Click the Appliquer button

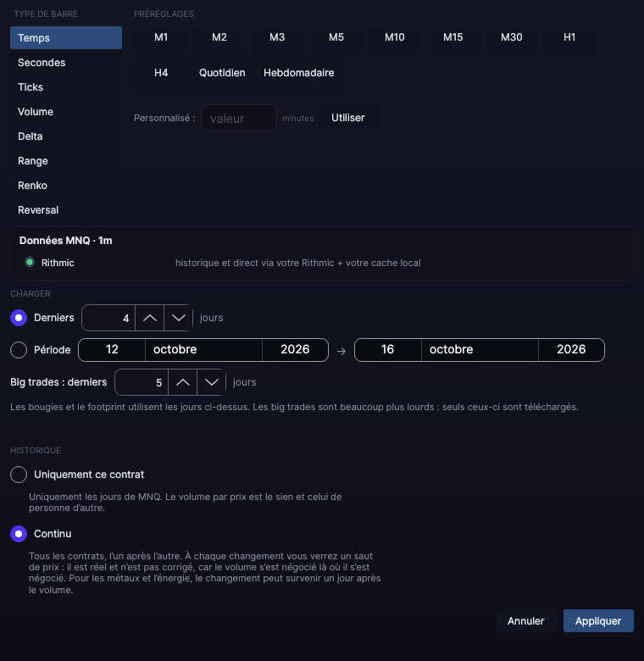click(x=598, y=620)
